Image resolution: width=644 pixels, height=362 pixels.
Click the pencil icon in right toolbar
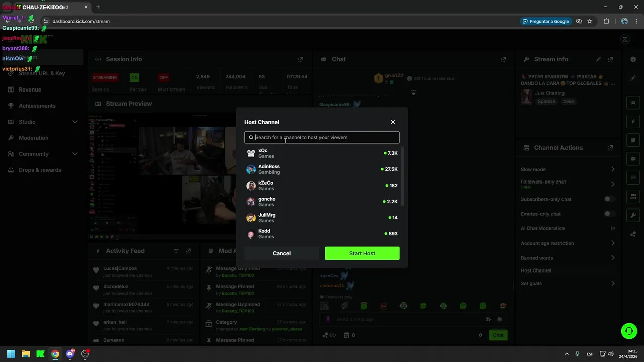633,78
